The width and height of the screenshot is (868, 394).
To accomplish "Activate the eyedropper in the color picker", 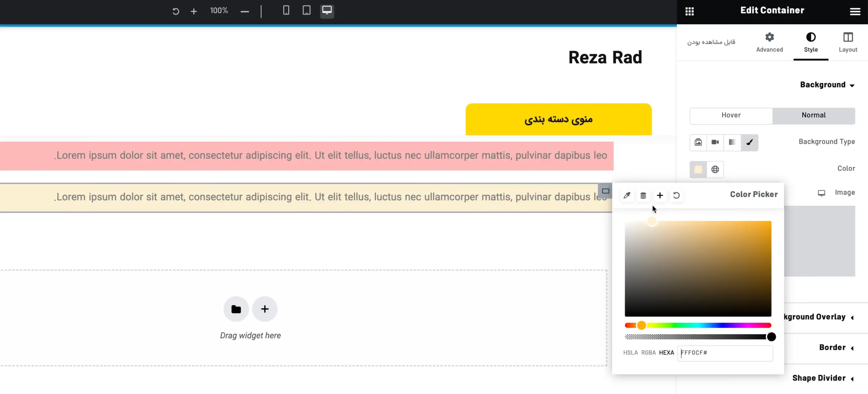I will click(627, 196).
